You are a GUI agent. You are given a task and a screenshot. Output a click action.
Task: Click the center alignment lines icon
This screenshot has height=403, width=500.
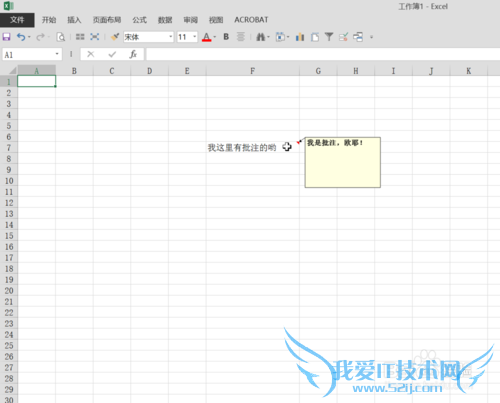click(x=241, y=37)
